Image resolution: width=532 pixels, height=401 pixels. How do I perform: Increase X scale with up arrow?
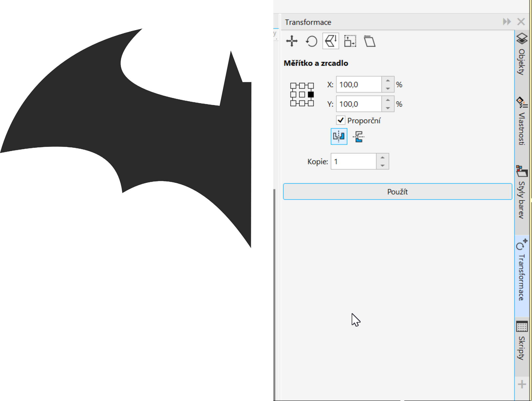point(388,81)
